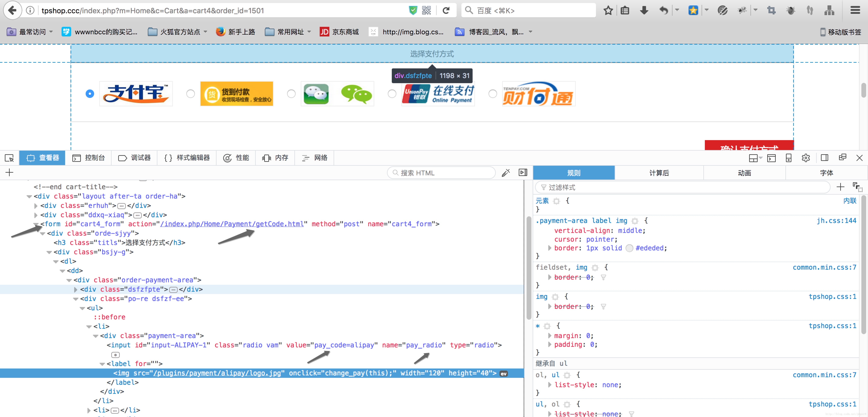The image size is (868, 417).
Task: Expand the div class dsfzfpte node
Action: click(76, 289)
